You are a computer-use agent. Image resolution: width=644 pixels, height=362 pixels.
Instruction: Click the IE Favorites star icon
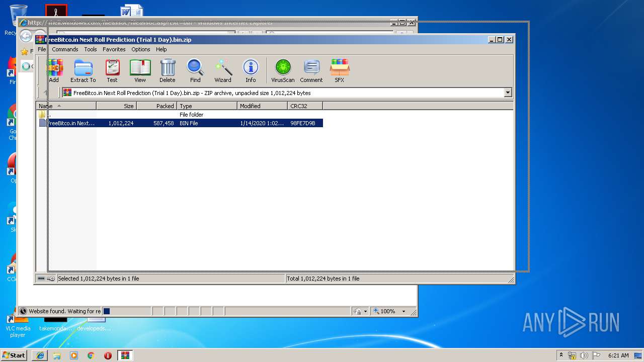[24, 51]
